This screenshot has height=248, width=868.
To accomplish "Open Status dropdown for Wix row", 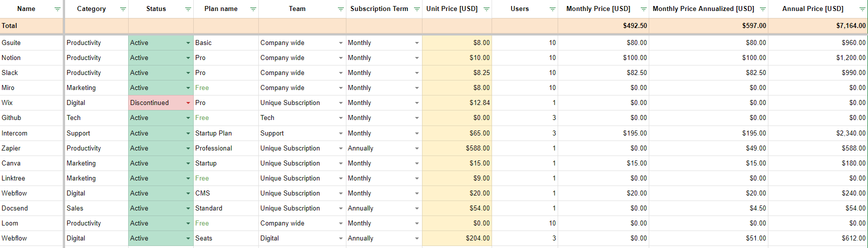I will (188, 103).
